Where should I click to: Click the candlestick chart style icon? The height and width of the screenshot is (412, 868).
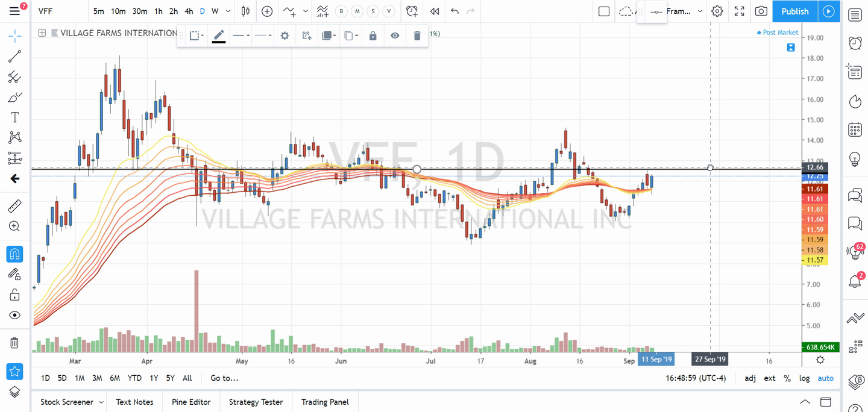point(245,11)
